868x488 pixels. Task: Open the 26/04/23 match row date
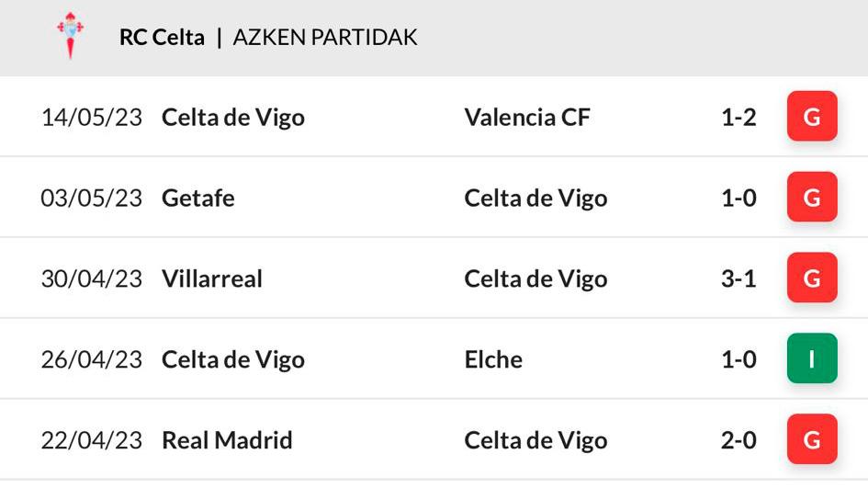[x=91, y=359]
